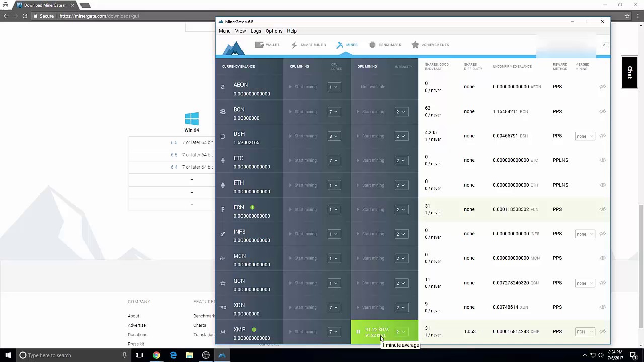644x362 pixels.
Task: Click the INF8 currency icon
Action: click(223, 234)
